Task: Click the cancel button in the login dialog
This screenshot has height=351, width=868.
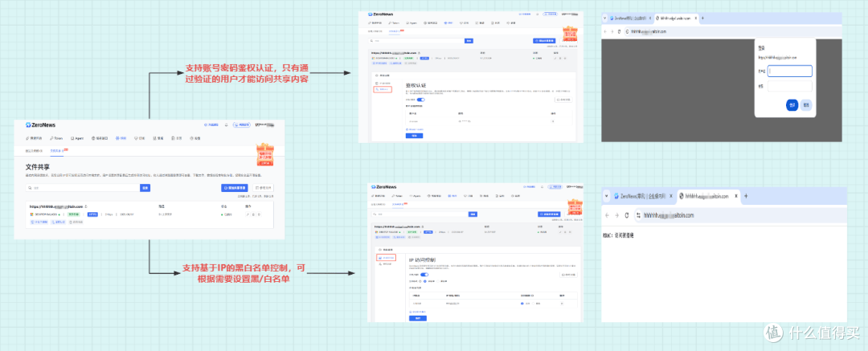Action: click(x=807, y=105)
